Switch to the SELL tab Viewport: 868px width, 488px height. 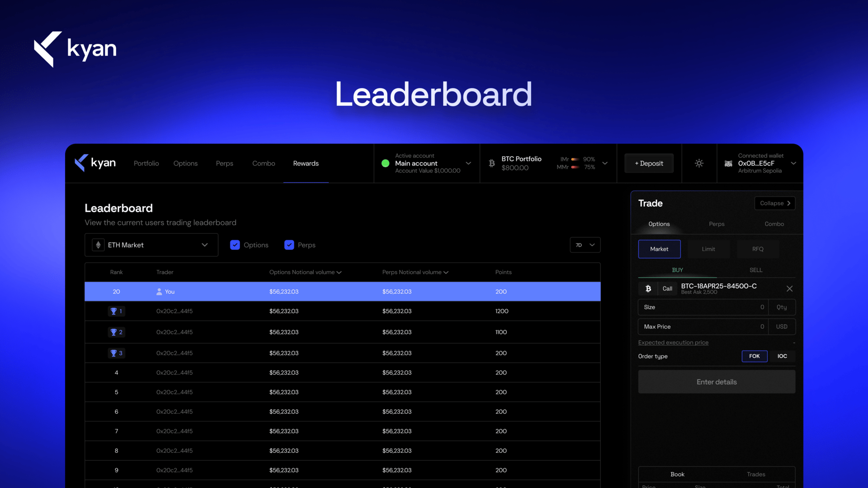tap(756, 270)
